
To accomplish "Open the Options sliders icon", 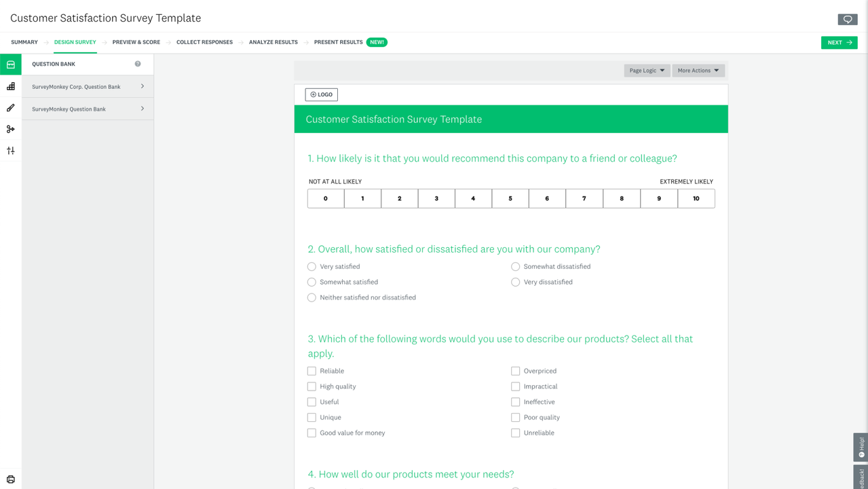I will pos(11,151).
